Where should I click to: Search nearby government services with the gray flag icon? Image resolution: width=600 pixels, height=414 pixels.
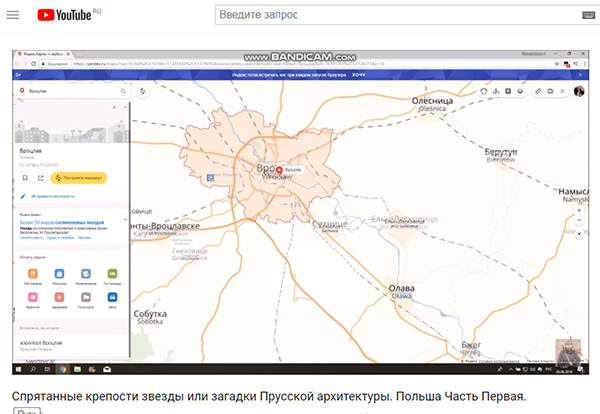click(x=86, y=297)
